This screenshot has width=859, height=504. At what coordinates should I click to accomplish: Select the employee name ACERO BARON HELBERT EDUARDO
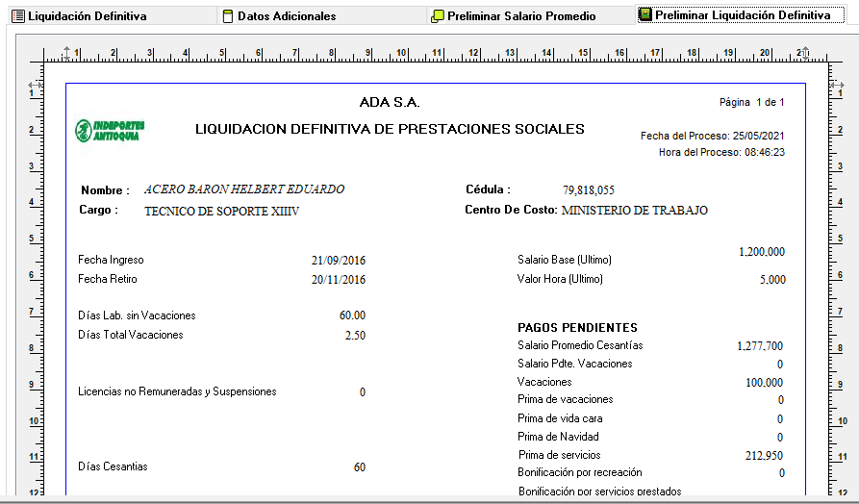coord(243,189)
